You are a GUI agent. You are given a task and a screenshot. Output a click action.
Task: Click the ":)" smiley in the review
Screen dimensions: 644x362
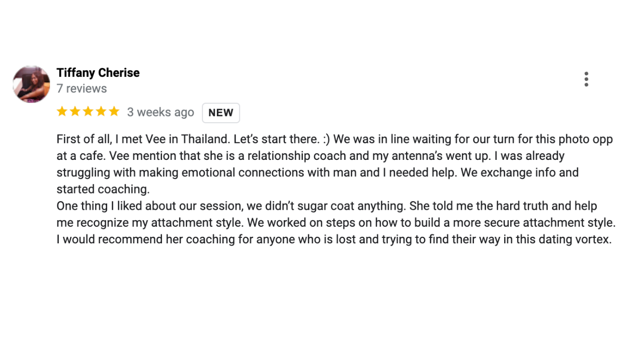(327, 139)
